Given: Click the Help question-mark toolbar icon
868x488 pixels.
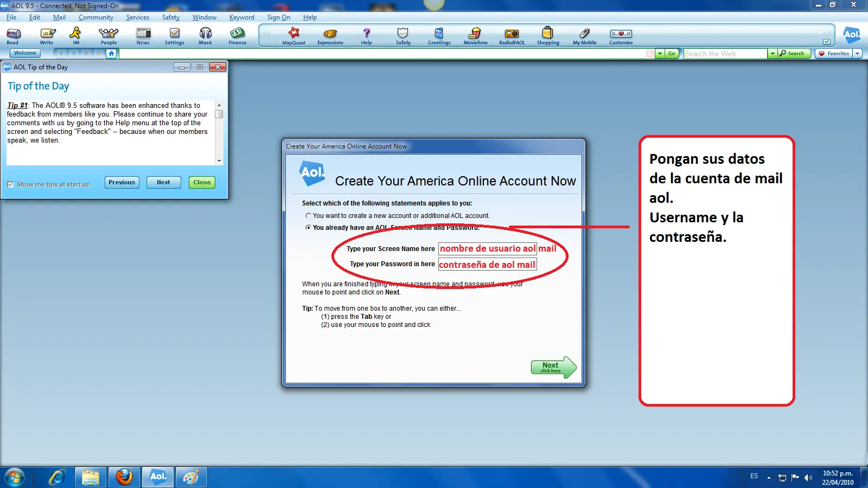Looking at the screenshot, I should pyautogui.click(x=367, y=36).
